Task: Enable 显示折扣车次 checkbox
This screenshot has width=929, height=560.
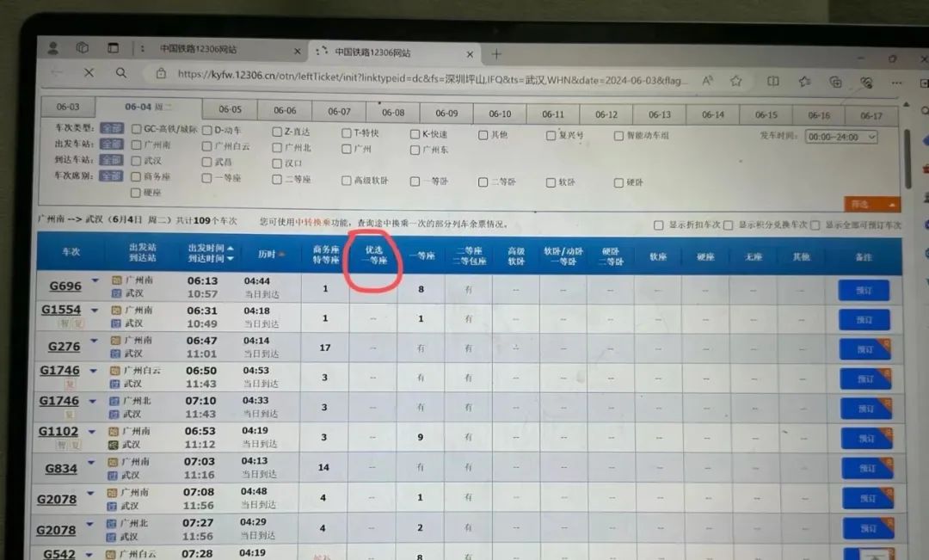Action: 658,225
